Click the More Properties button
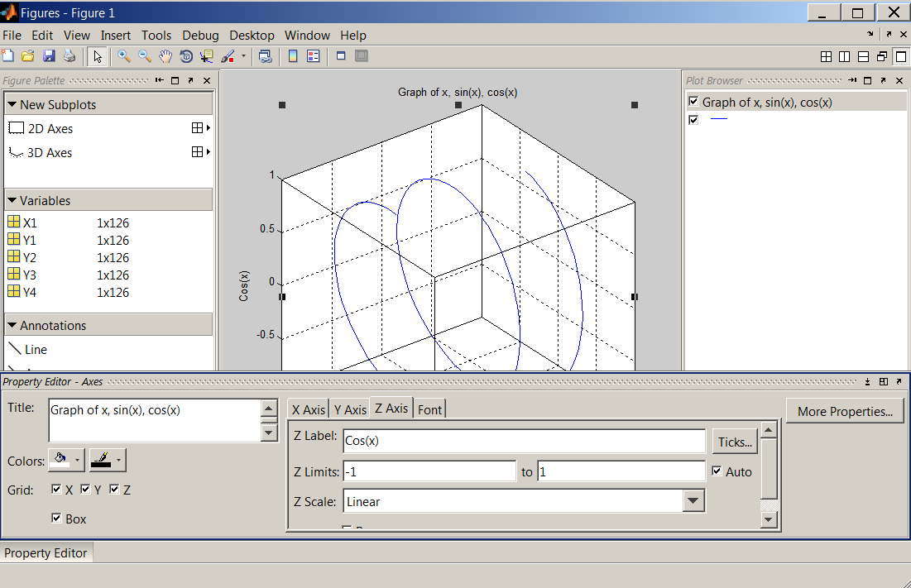 (x=845, y=412)
